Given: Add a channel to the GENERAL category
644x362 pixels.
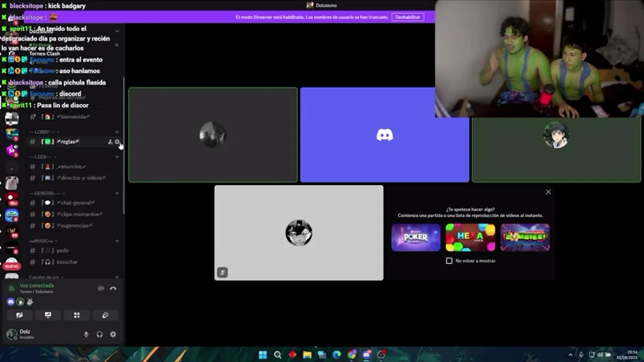Looking at the screenshot, I should click(x=117, y=193).
